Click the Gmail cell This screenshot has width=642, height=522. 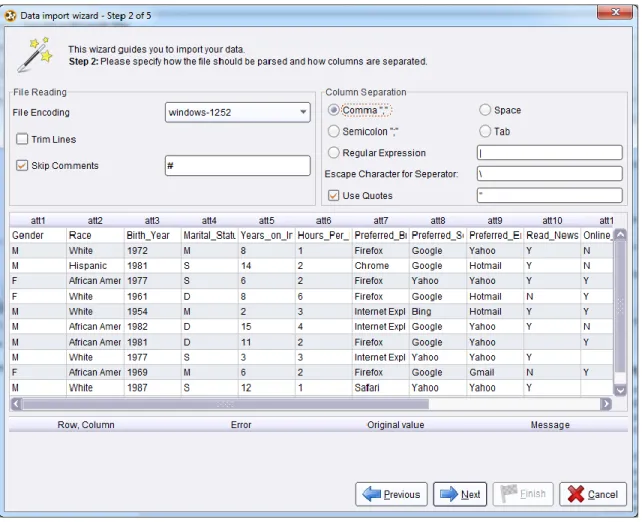[x=495, y=373]
